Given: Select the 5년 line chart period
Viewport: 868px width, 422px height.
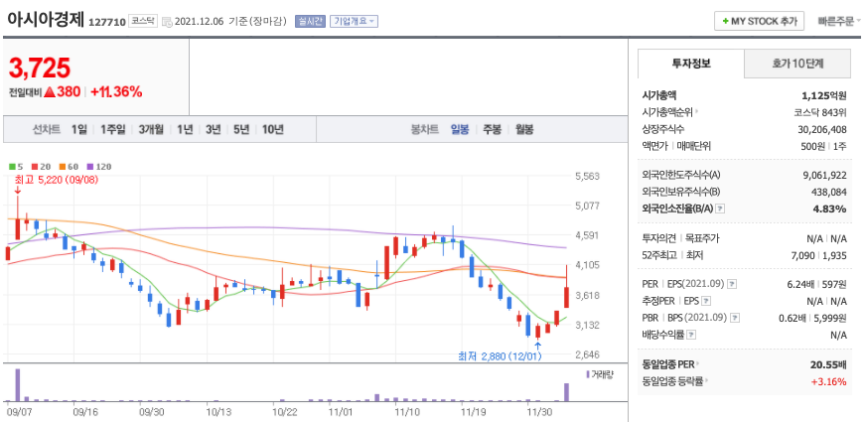Looking at the screenshot, I should tap(241, 130).
